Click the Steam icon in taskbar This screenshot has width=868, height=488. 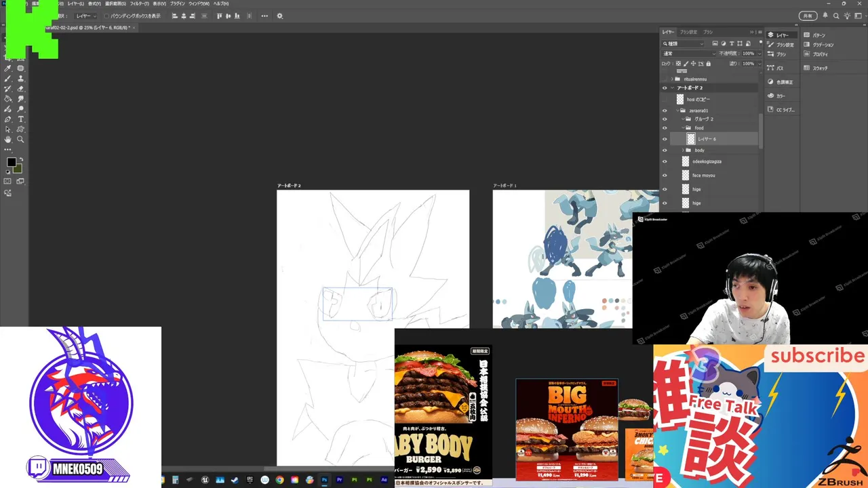tap(235, 480)
